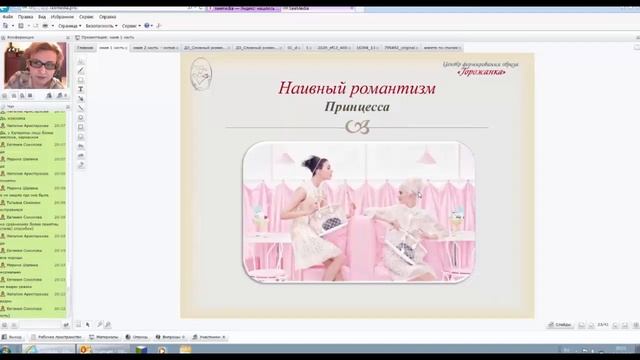Viewport: 640px width, 360px height.
Task: Open the Вид menu
Action: pos(42,17)
